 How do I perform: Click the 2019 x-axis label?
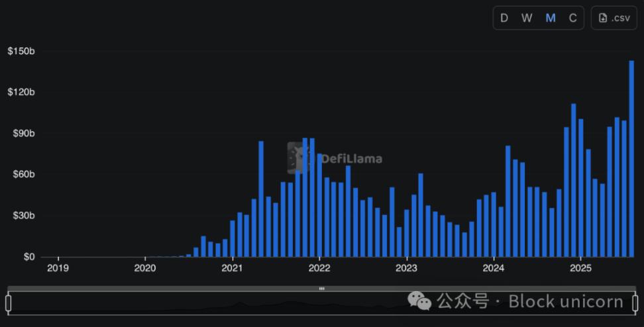click(58, 268)
